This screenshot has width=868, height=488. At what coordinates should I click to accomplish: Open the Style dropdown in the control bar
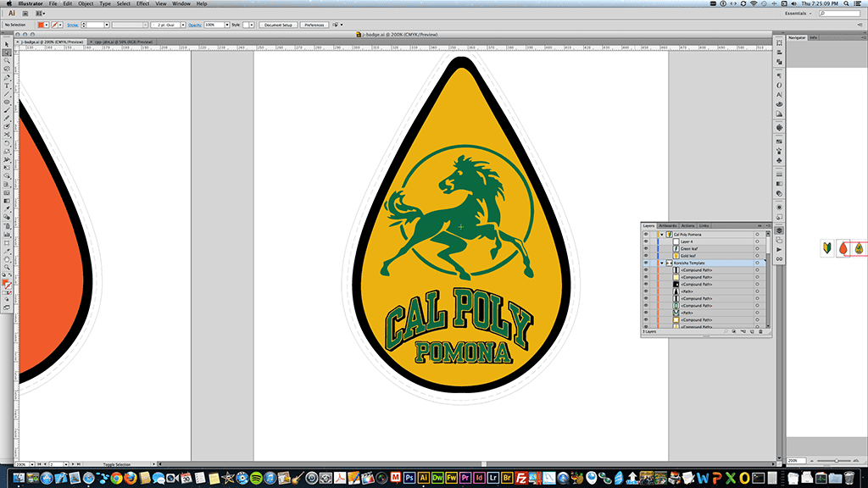tap(251, 25)
